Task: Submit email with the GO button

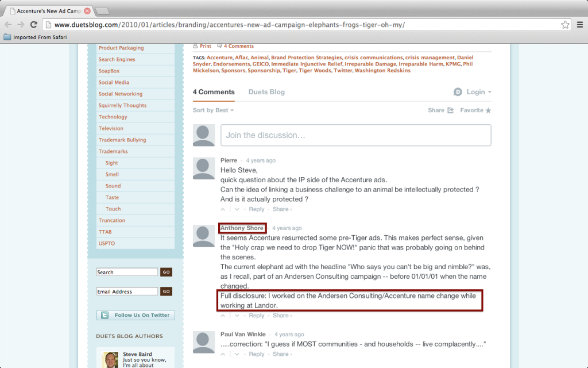Action: pos(166,292)
